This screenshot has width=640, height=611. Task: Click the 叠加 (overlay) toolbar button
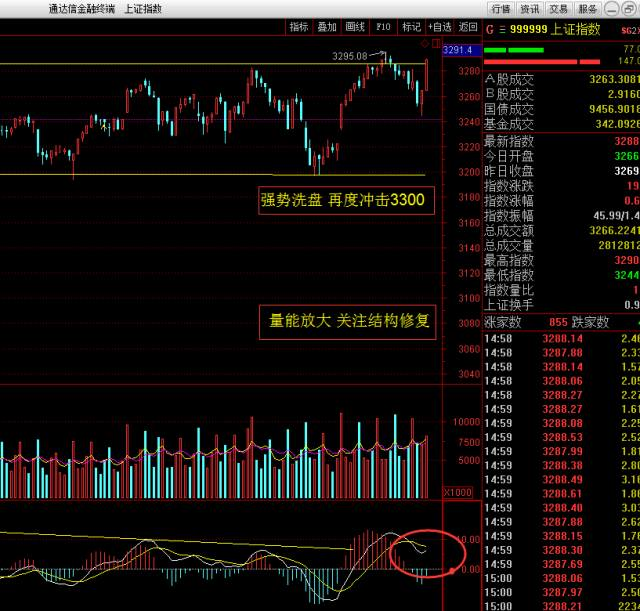[x=327, y=27]
